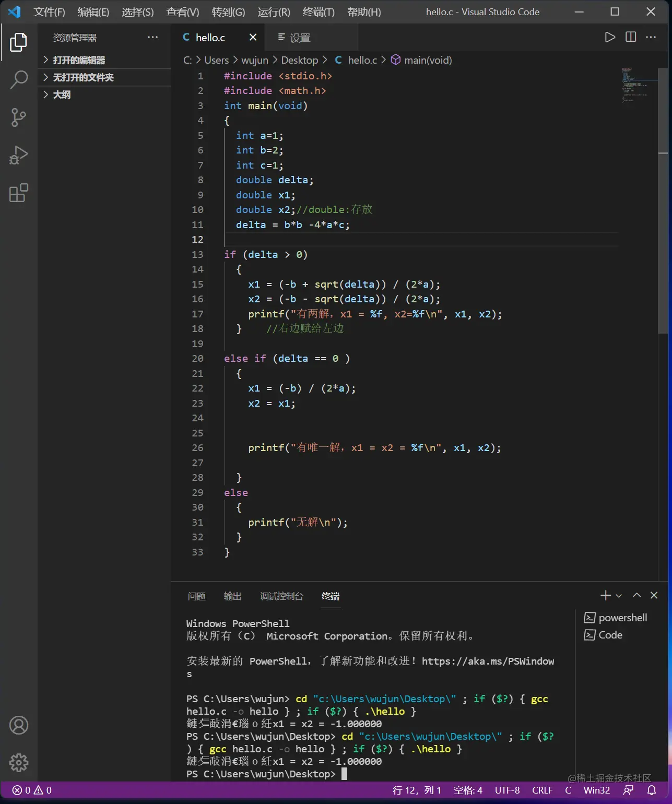Open the 编辑(E) menu
Viewport: 672px width, 804px height.
(93, 12)
